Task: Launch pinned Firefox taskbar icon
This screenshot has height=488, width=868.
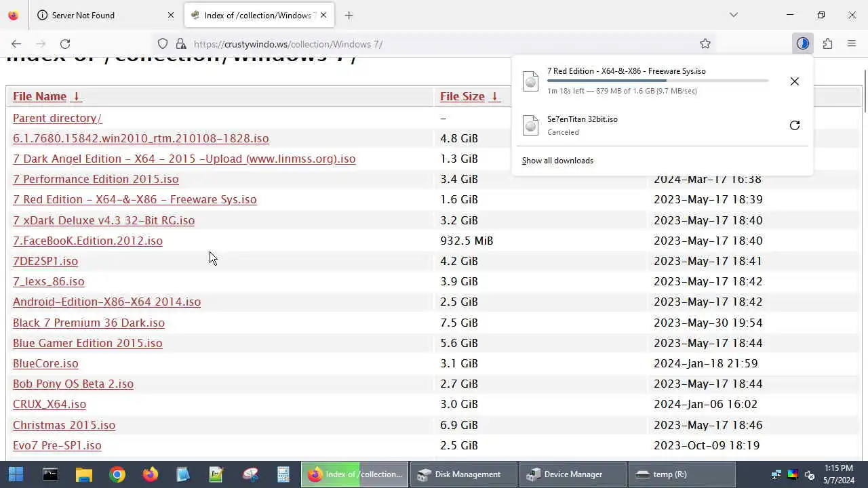Action: [x=151, y=474]
